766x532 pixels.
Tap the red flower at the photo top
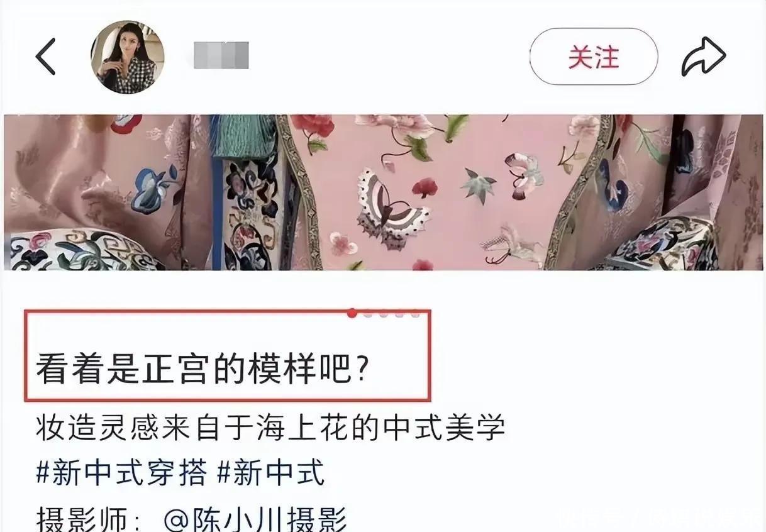point(313,126)
